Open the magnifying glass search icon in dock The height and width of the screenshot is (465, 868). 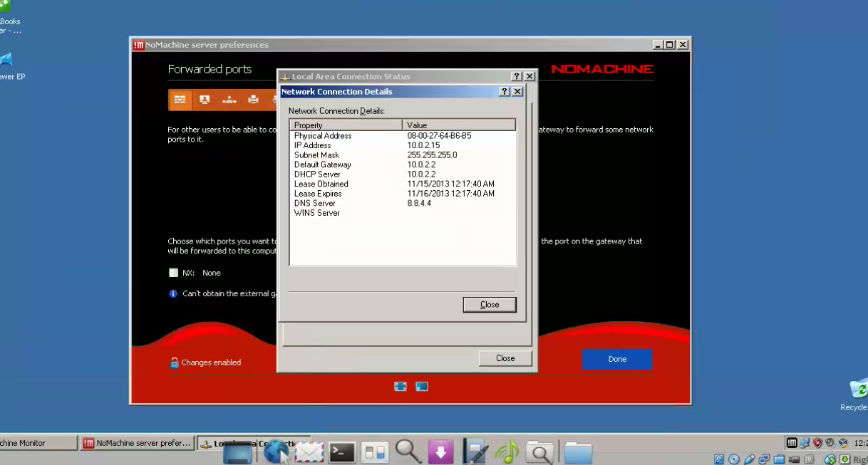tap(408, 451)
